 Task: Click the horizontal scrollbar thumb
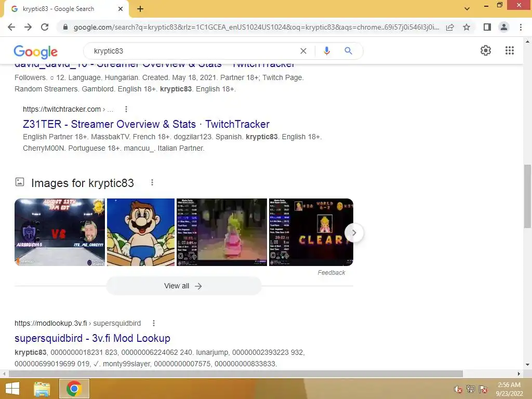point(236,374)
